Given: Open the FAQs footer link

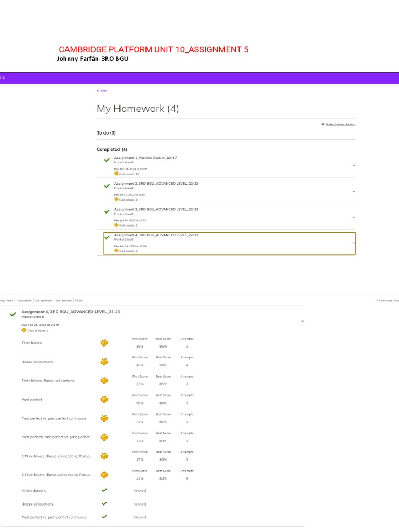Looking at the screenshot, I should [x=78, y=300].
